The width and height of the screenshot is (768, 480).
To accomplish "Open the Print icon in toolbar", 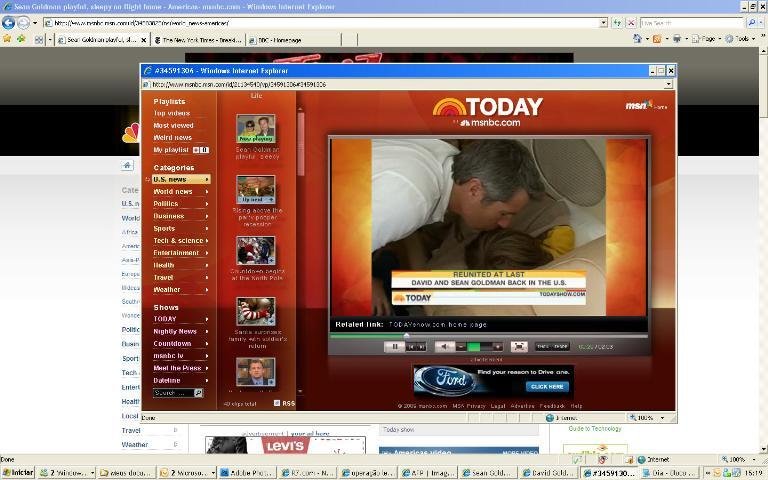I will click(677, 38).
